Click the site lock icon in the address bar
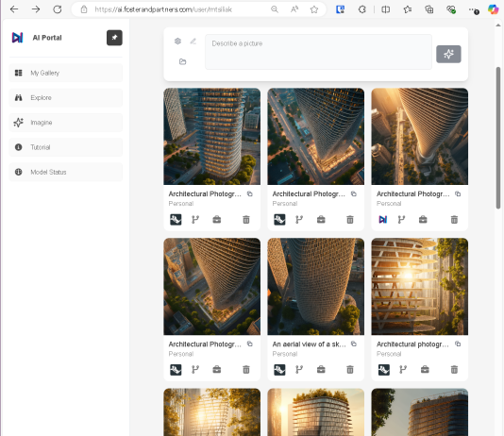 (x=84, y=9)
